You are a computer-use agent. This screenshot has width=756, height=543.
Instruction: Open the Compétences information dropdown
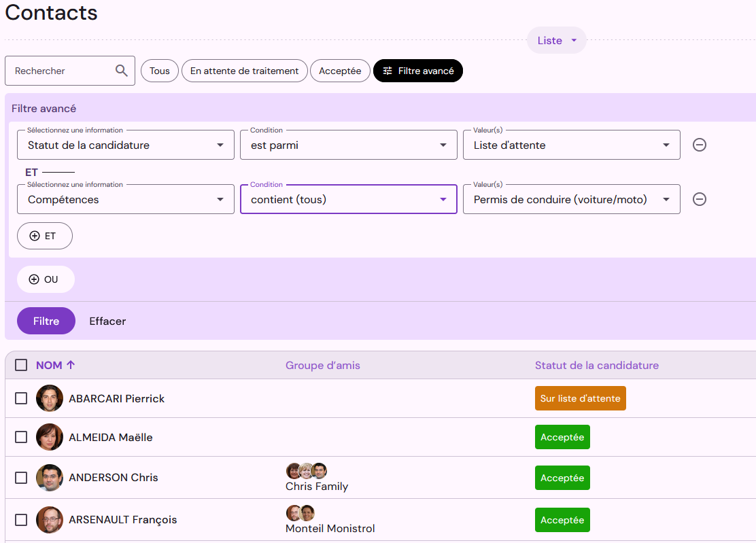125,200
